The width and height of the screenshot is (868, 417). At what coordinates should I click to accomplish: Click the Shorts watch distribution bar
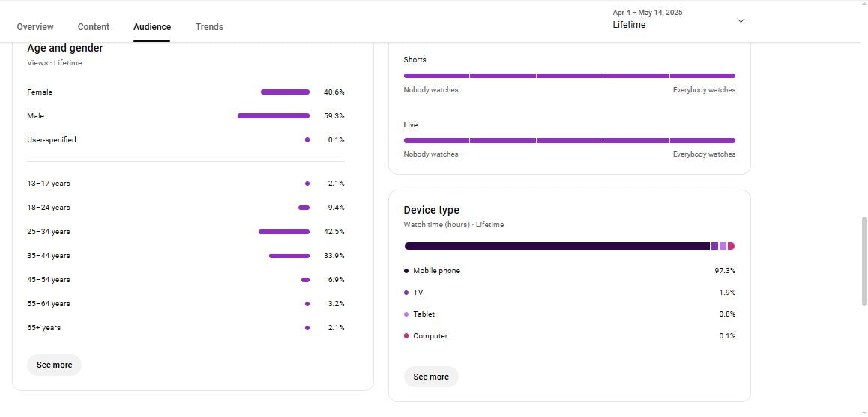pos(569,76)
